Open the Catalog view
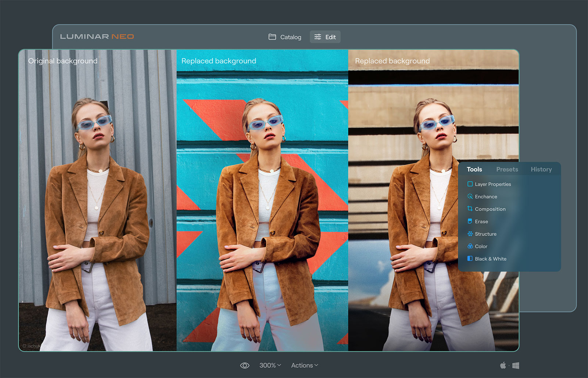 point(285,37)
